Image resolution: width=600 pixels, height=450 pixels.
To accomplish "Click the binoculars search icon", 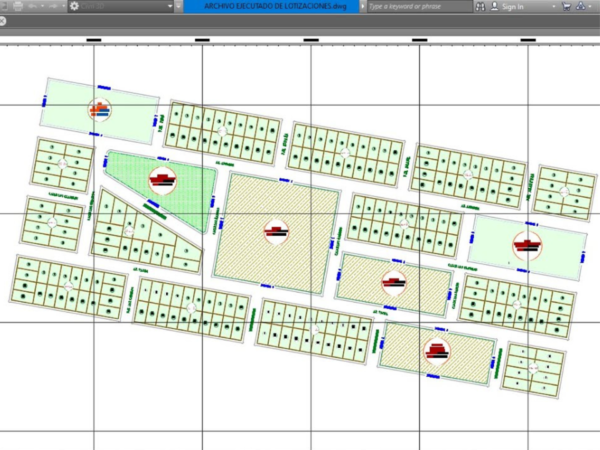I will [x=480, y=6].
